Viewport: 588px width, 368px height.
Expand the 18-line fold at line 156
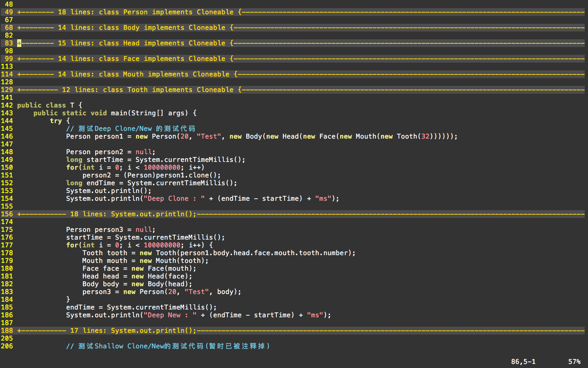point(301,214)
